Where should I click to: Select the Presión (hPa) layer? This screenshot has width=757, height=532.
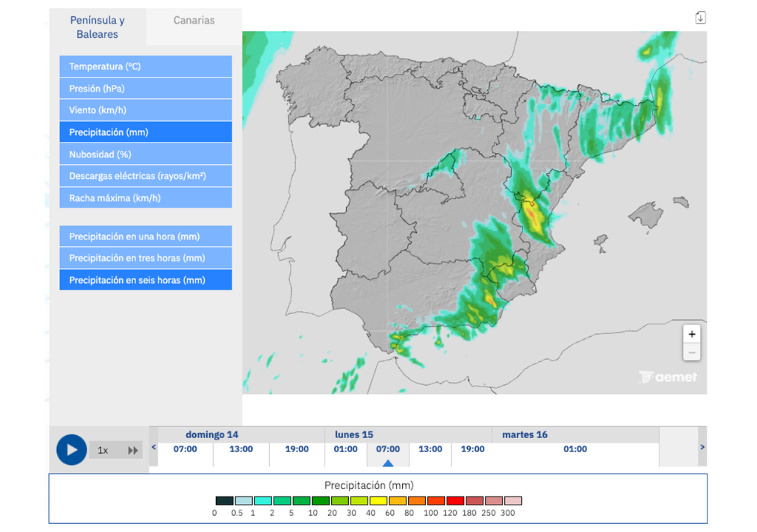146,89
